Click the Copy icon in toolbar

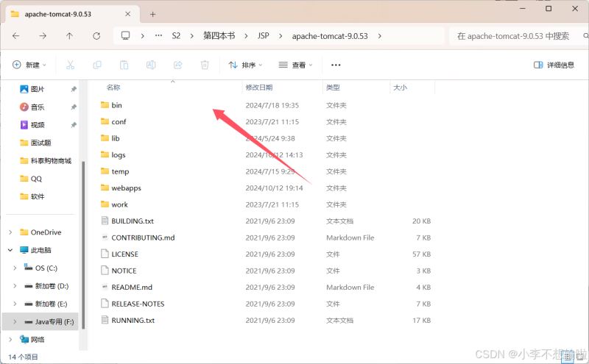click(x=97, y=65)
